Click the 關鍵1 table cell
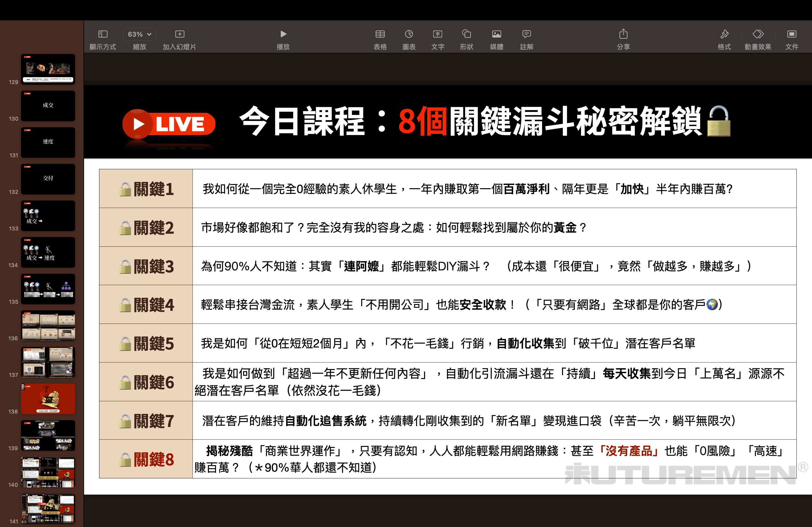The height and width of the screenshot is (527, 812). pyautogui.click(x=146, y=188)
